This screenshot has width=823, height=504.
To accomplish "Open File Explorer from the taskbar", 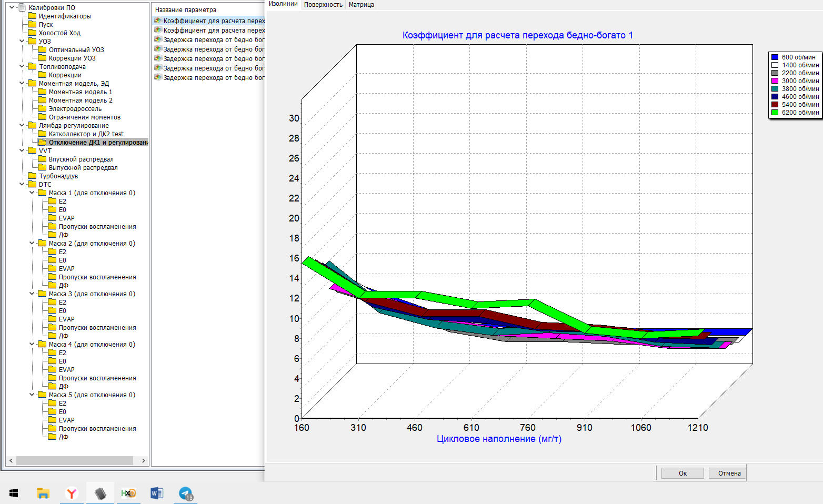I will (x=43, y=493).
